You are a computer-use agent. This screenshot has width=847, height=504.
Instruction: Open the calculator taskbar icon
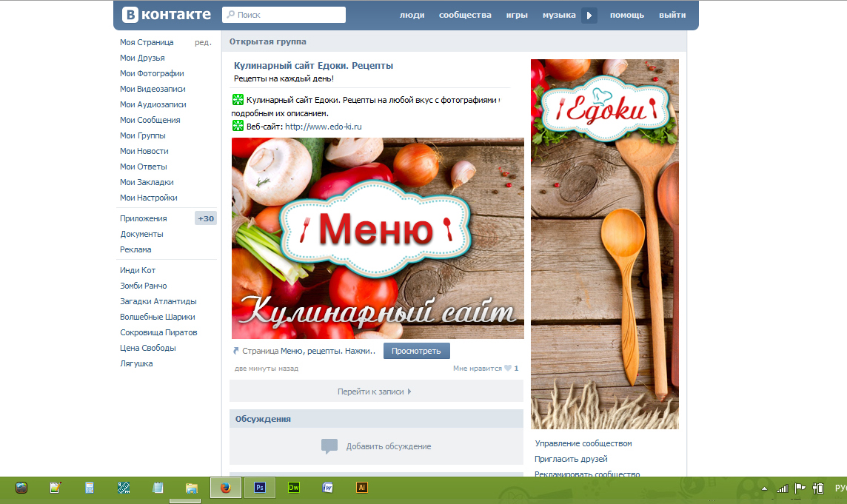(89, 488)
